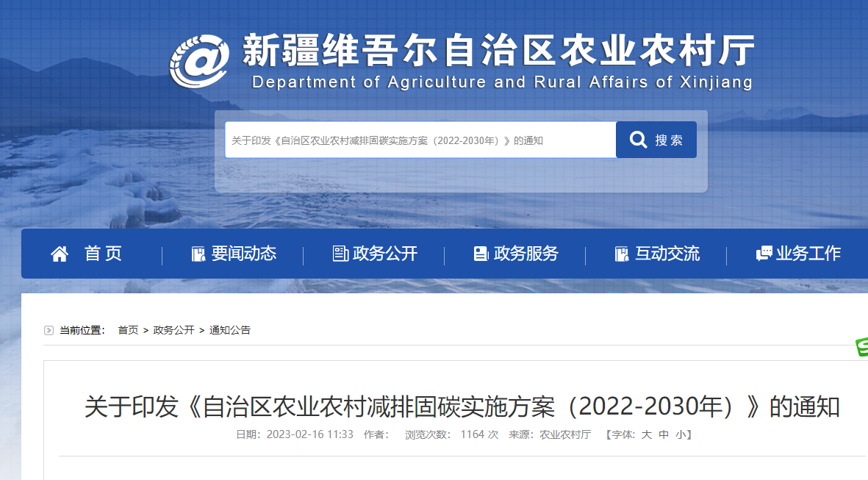This screenshot has width=868, height=480.
Task: Click the 互动交流 edit icon
Action: 622,254
